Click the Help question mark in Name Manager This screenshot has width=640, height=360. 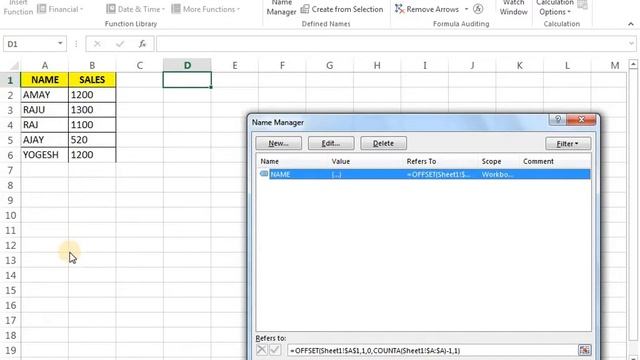(558, 119)
